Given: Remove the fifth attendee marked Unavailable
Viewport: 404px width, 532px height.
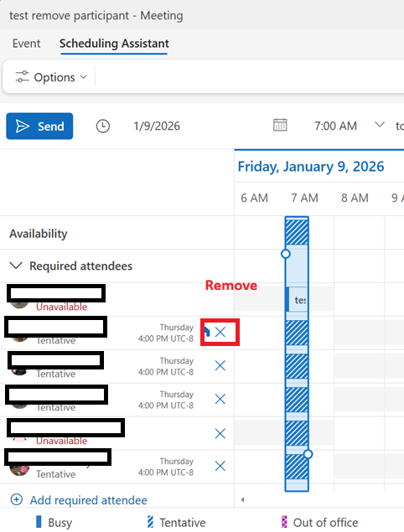Looking at the screenshot, I should point(220,433).
